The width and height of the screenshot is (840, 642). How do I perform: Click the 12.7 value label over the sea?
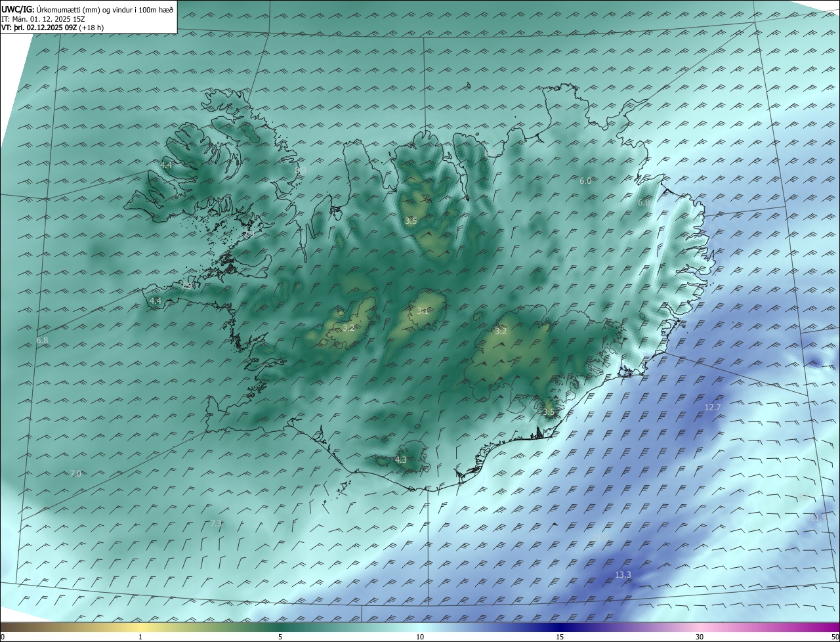(x=713, y=408)
